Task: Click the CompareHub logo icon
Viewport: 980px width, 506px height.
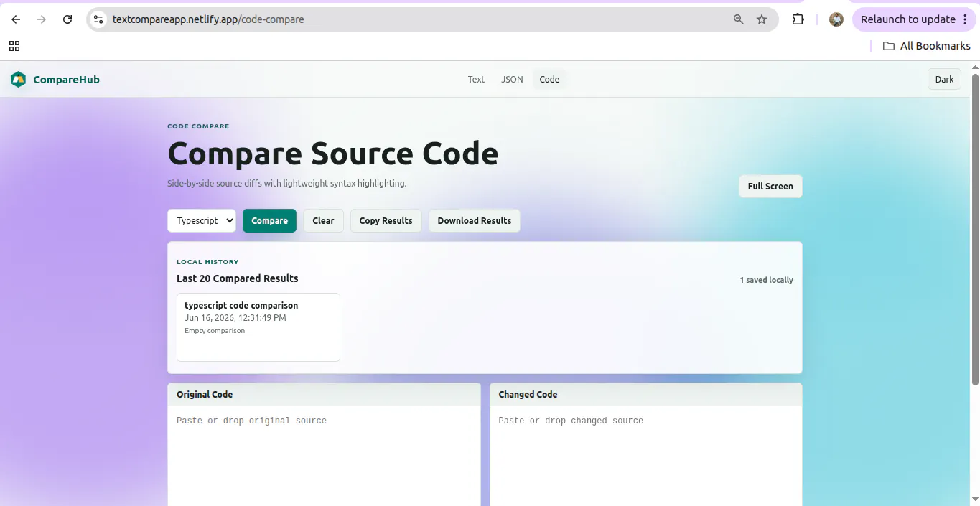Action: 18,80
